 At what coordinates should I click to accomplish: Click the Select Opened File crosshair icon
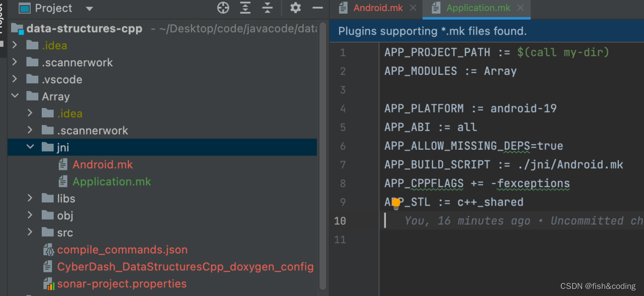point(222,8)
